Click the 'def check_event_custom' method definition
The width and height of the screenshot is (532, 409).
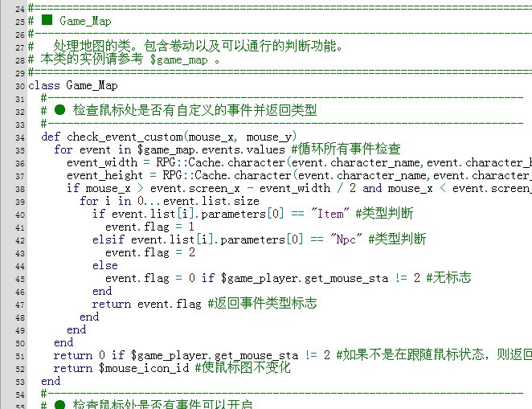(169, 137)
